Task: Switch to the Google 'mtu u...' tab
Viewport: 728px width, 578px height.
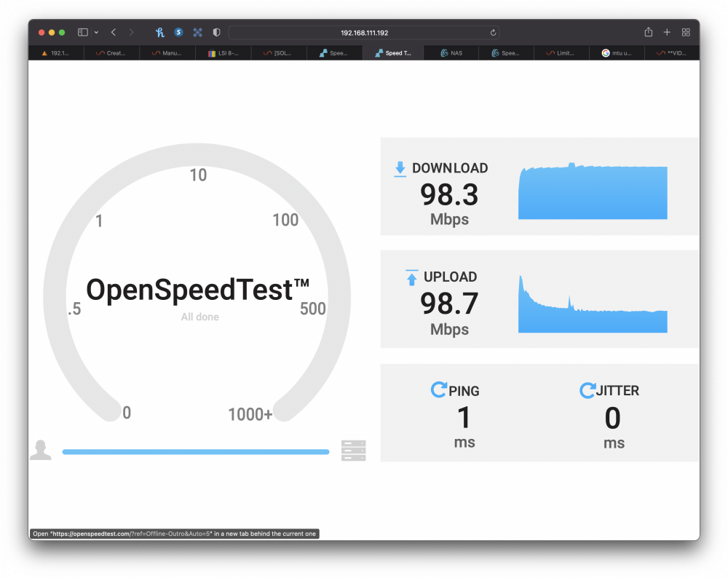Action: 617,53
